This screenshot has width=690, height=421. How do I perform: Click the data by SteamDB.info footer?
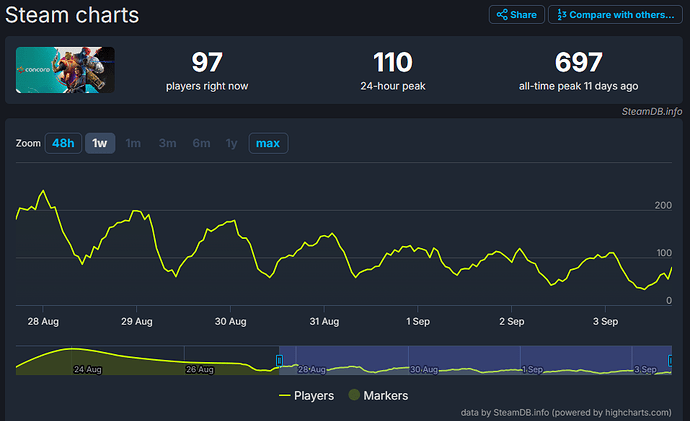pos(566,412)
